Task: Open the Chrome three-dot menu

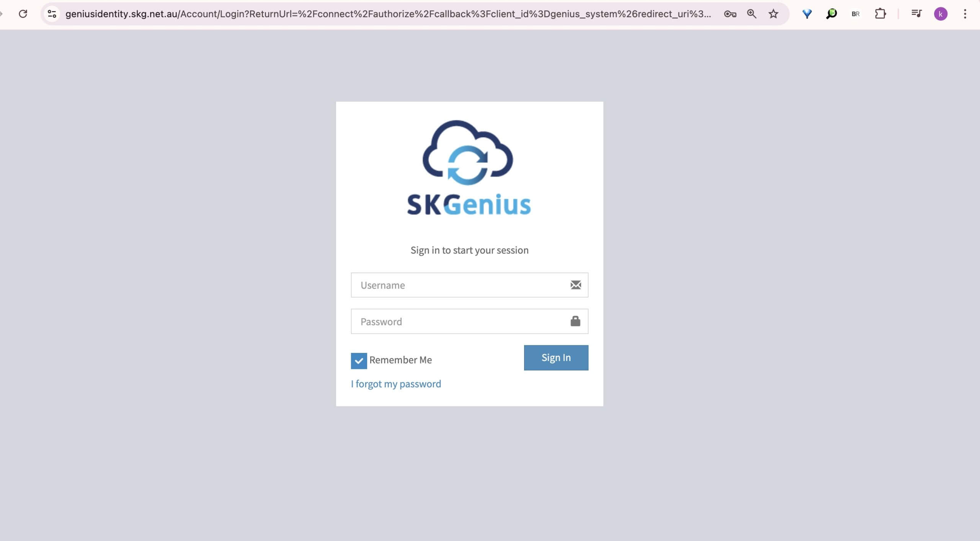Action: [x=965, y=14]
